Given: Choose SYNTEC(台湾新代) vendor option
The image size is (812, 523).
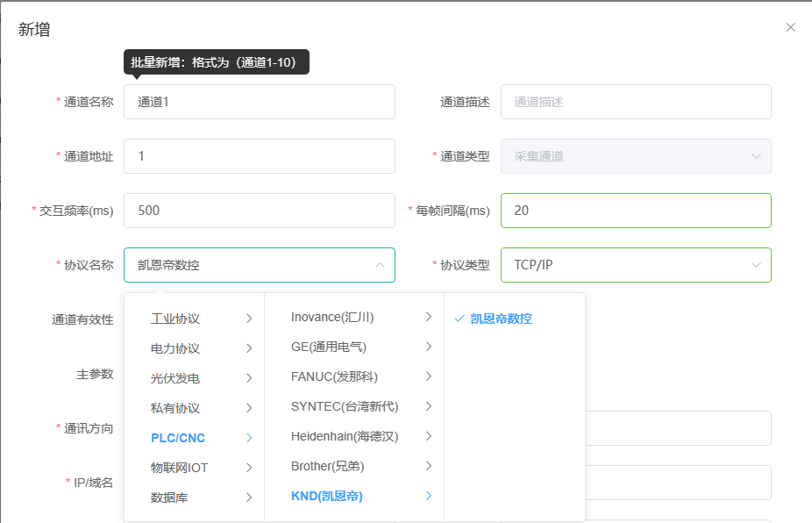Looking at the screenshot, I should (354, 406).
